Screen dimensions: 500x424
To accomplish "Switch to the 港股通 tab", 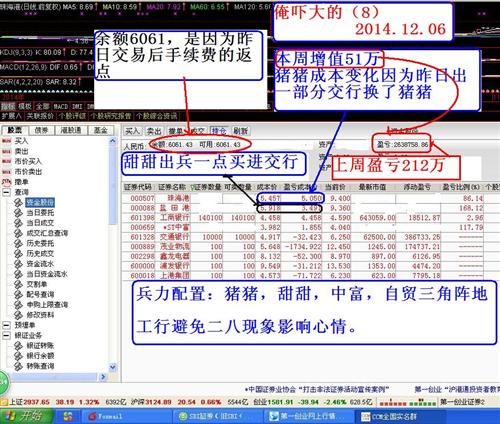I will click(x=71, y=130).
